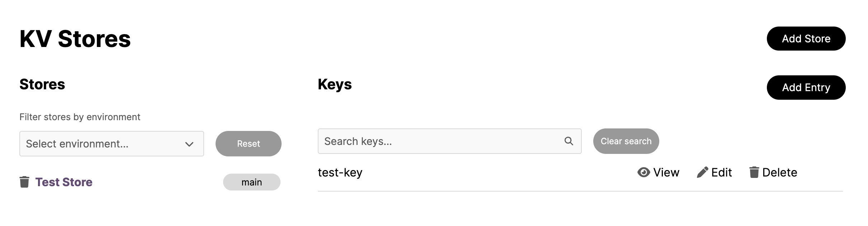Select the test-key entry name
Viewport: 868px width, 226px height.
point(340,173)
